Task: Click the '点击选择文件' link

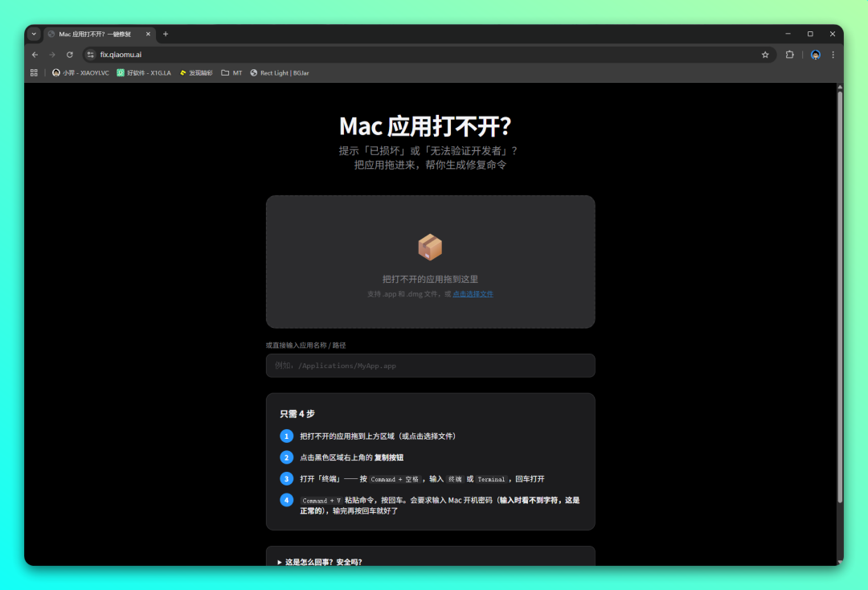Action: tap(473, 294)
